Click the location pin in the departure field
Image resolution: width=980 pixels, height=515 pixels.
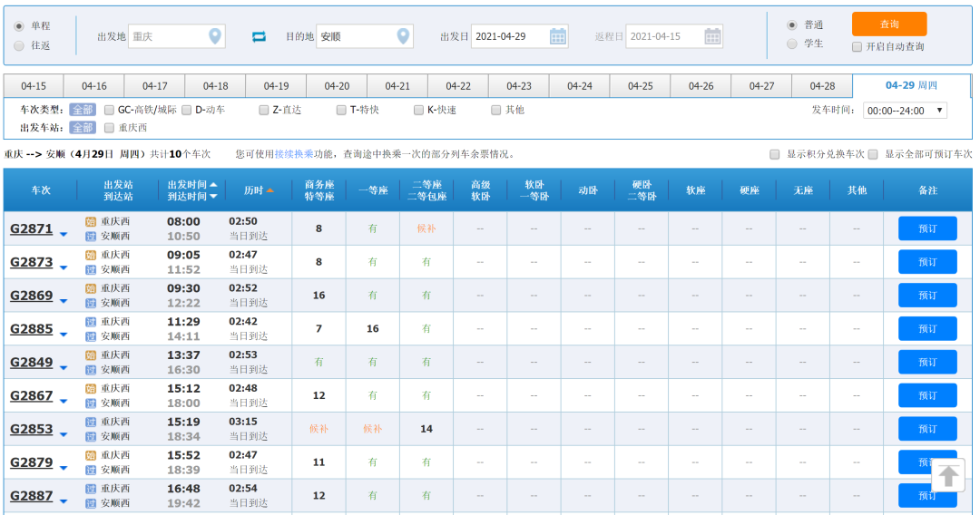(x=215, y=36)
